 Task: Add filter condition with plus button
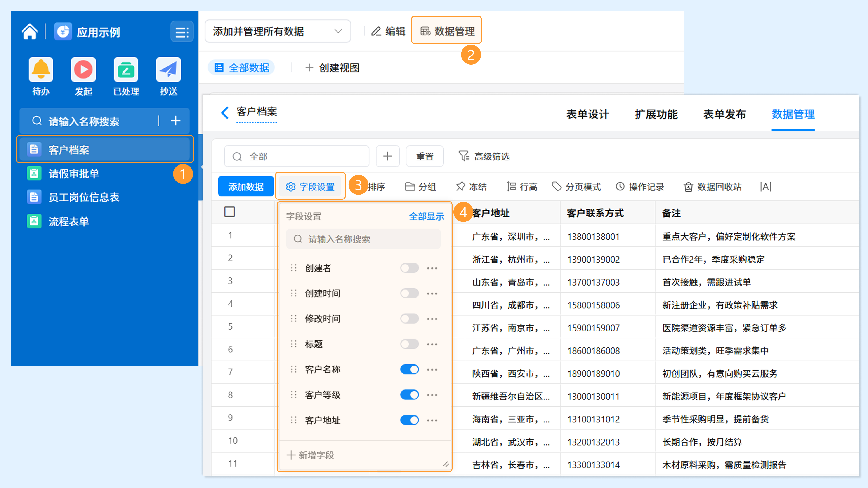pos(387,156)
